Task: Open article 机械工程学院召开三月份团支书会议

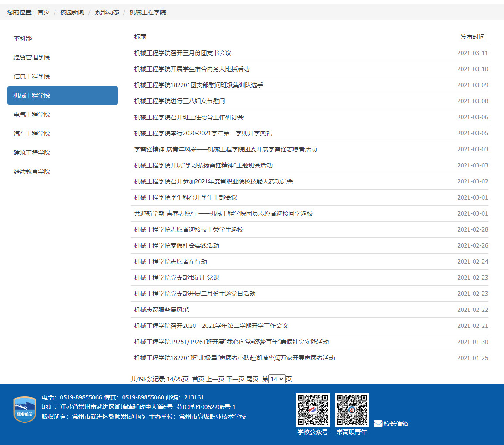Action: (x=182, y=53)
